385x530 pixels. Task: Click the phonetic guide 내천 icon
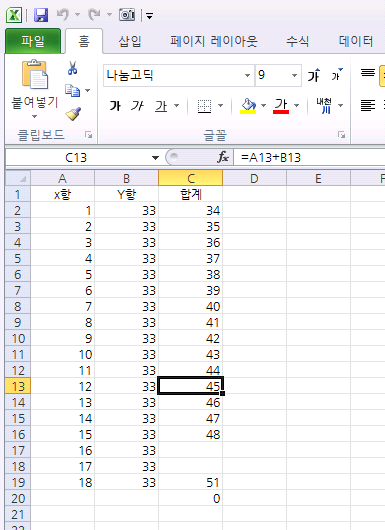[324, 106]
